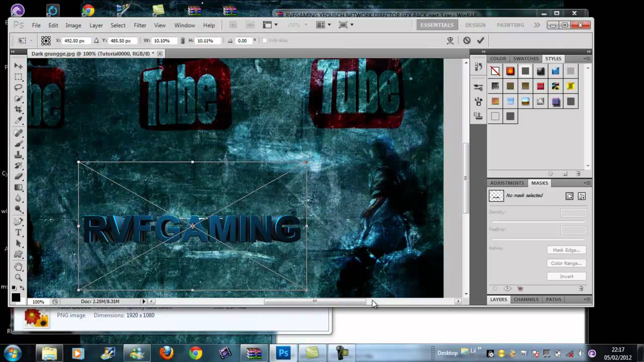Reset default foreground and background colors
This screenshot has width=644, height=362.
click(14, 288)
